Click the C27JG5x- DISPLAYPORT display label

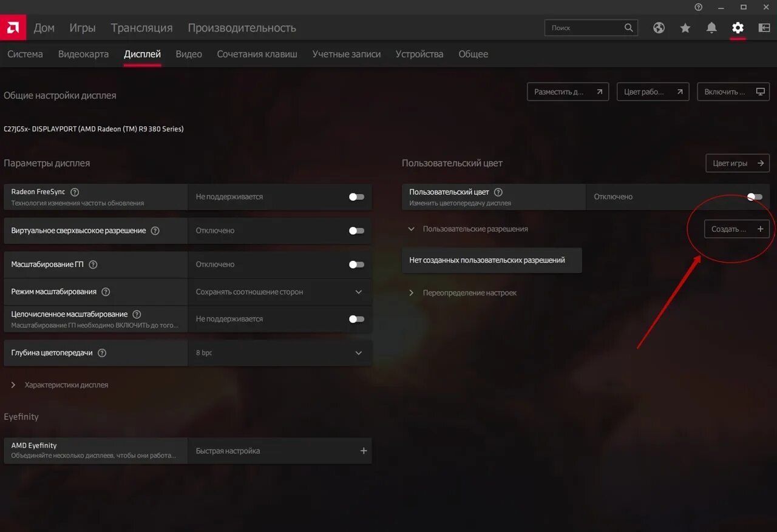pyautogui.click(x=93, y=129)
